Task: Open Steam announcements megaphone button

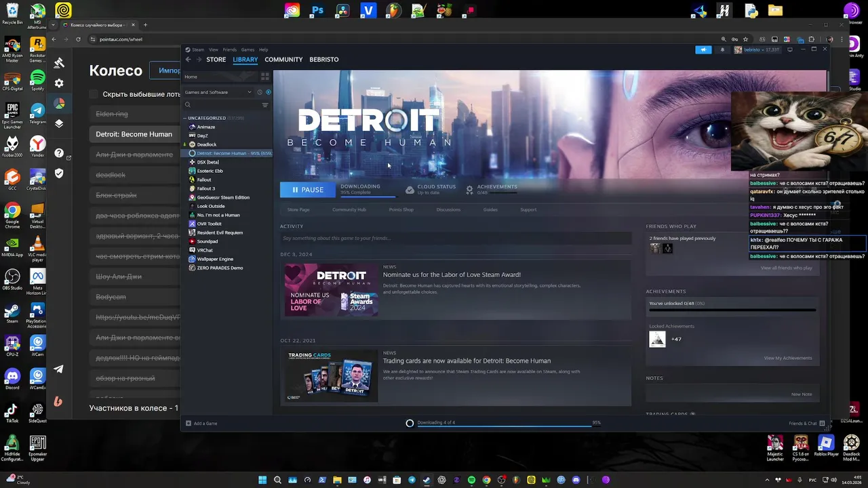Action: pos(703,49)
